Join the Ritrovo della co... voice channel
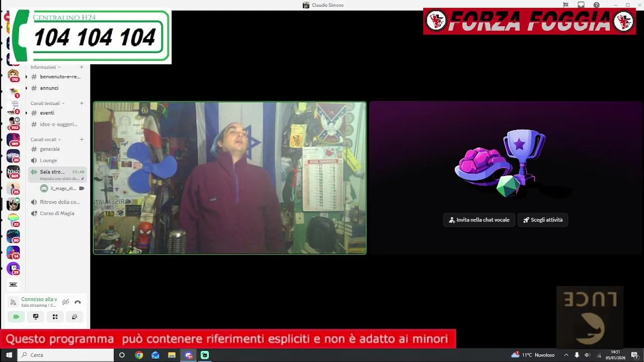 pos(56,202)
